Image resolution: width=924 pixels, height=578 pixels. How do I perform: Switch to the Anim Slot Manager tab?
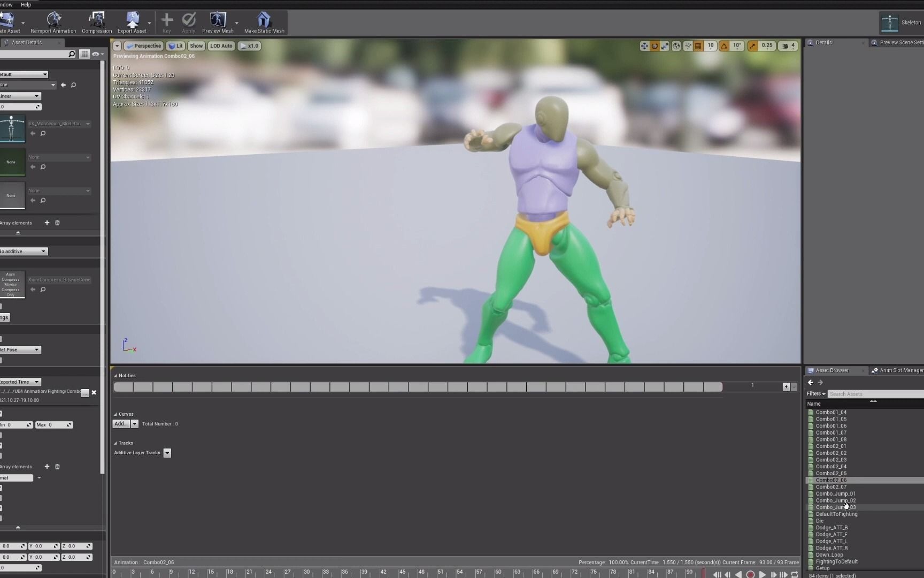pyautogui.click(x=900, y=370)
